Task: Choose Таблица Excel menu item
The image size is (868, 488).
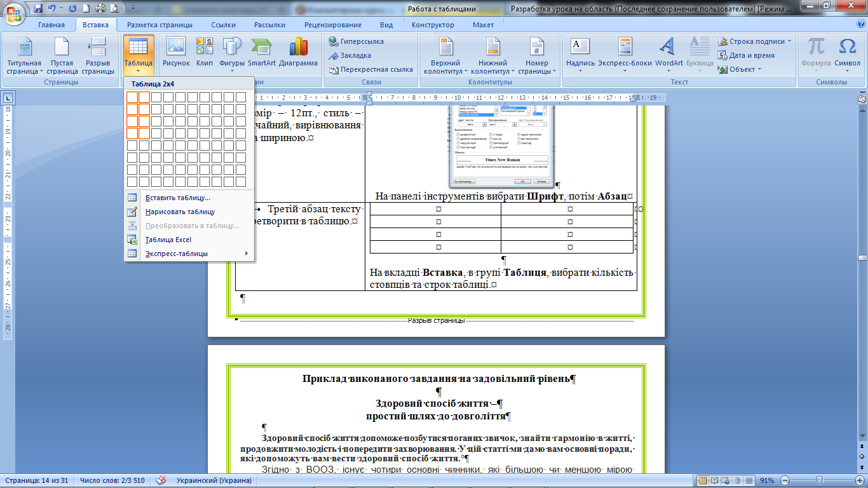Action: (x=189, y=240)
